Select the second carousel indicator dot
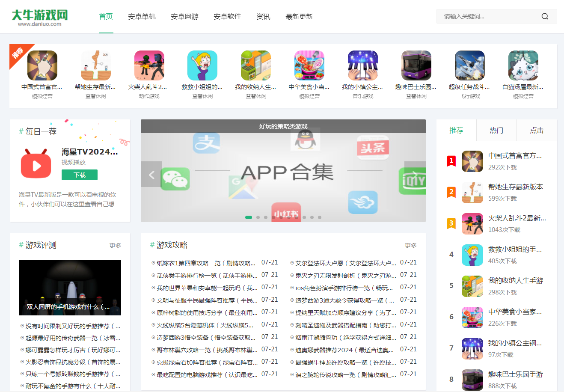Image resolution: width=564 pixels, height=392 pixels. 258,217
